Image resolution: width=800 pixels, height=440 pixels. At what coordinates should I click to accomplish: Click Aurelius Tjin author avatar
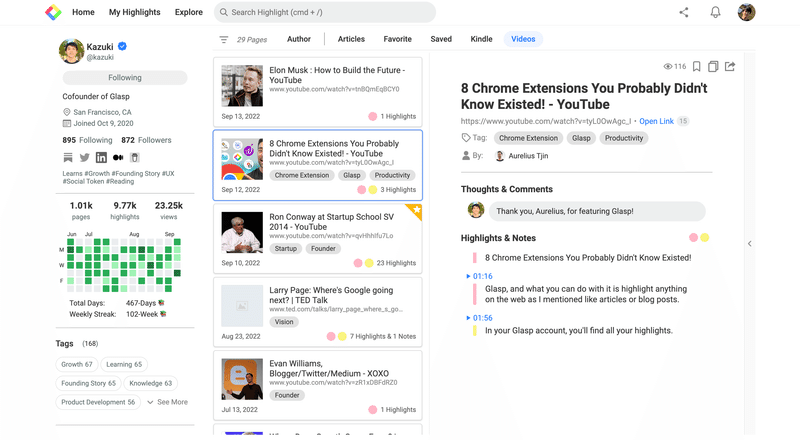point(500,156)
